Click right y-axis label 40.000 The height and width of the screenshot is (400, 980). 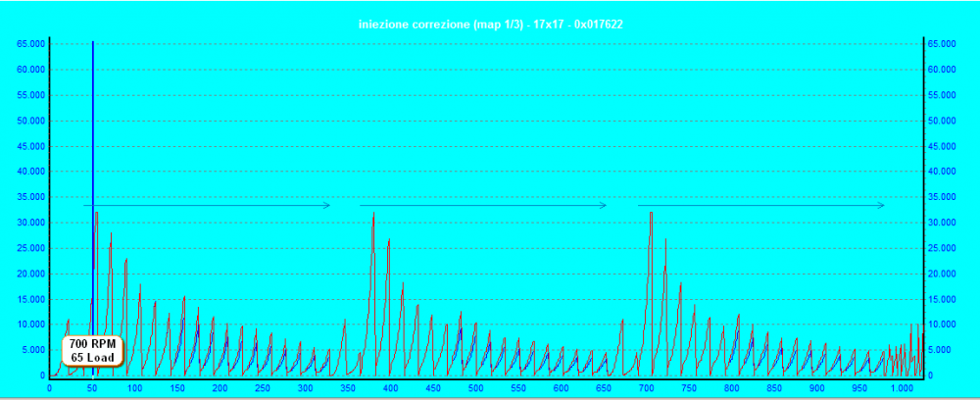click(x=941, y=172)
